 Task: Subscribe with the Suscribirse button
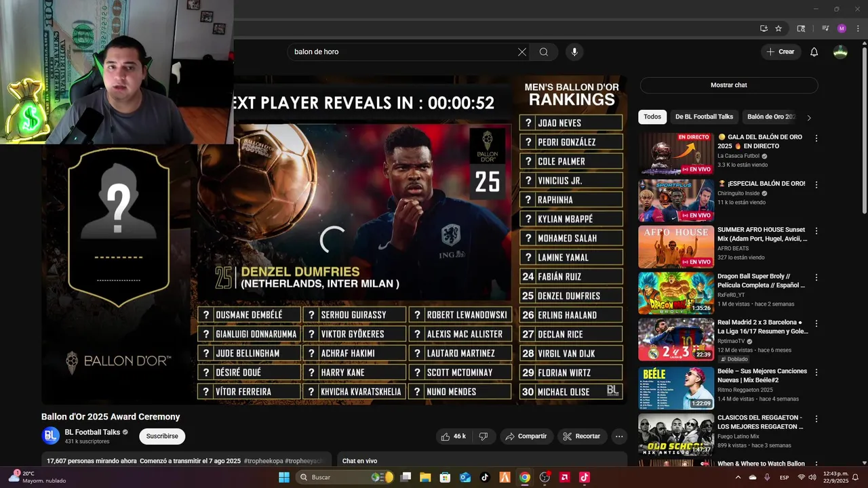pos(162,436)
